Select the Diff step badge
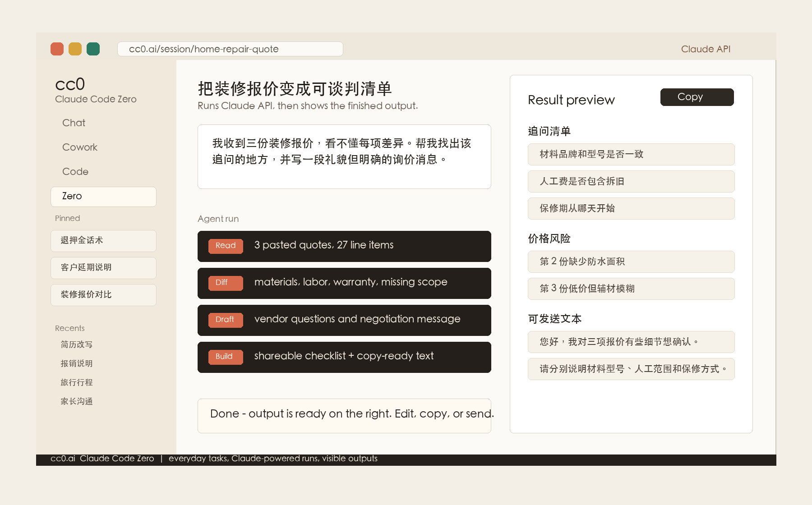Image resolution: width=812 pixels, height=505 pixels. click(x=226, y=283)
